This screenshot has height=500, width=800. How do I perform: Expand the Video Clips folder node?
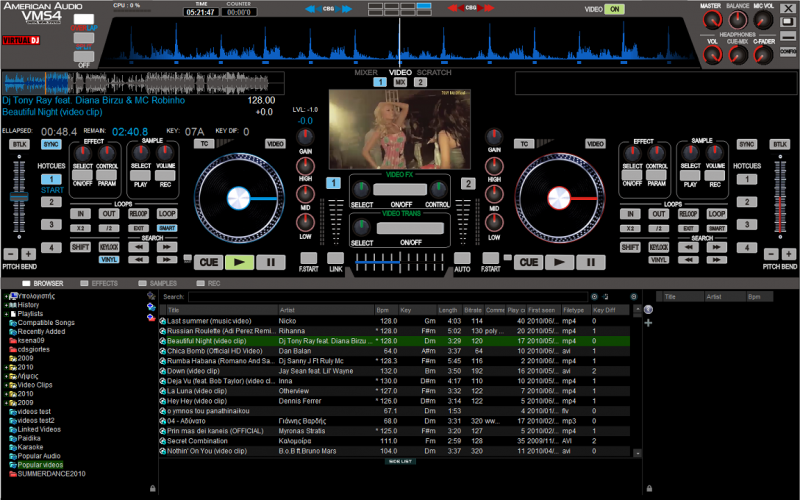point(6,385)
